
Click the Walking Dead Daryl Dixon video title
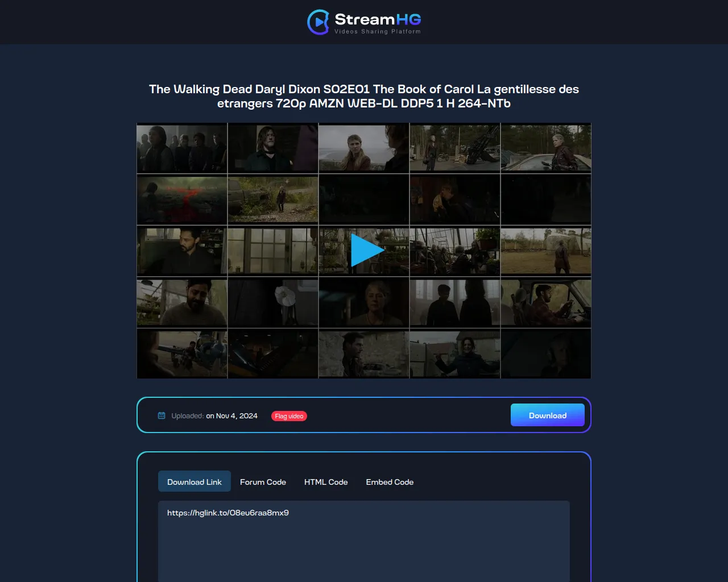coord(364,96)
